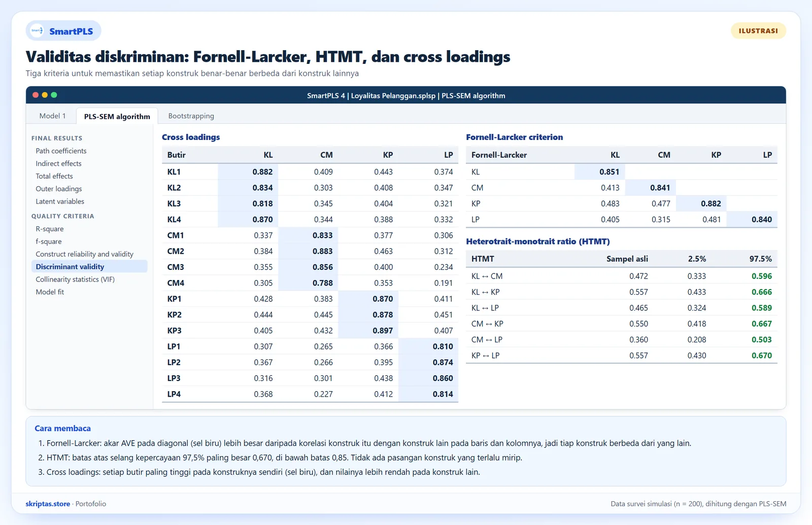Open Outer loadings results
The width and height of the screenshot is (812, 525).
point(59,189)
